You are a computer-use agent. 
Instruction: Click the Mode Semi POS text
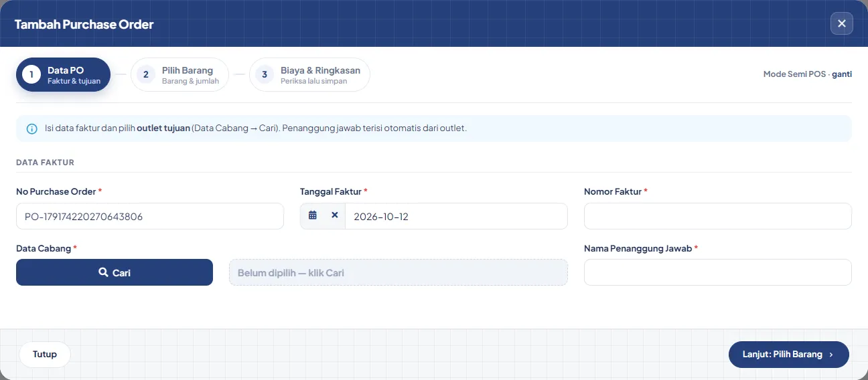pos(794,74)
